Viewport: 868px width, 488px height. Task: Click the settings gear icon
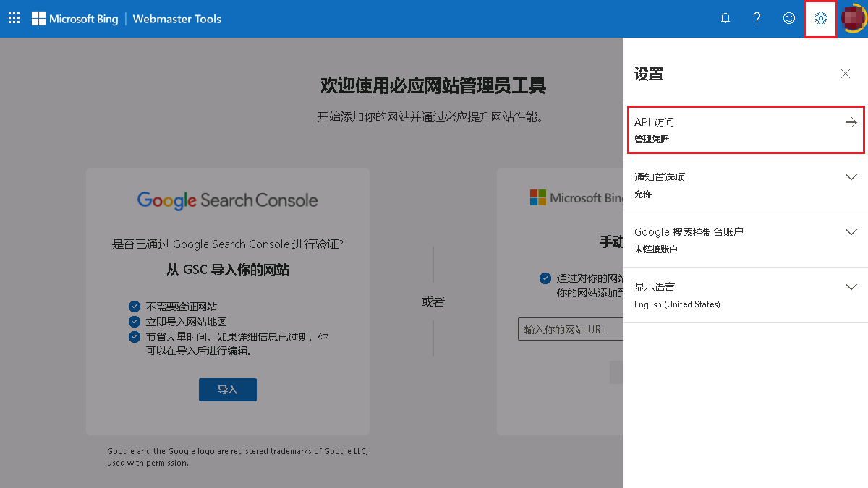821,19
